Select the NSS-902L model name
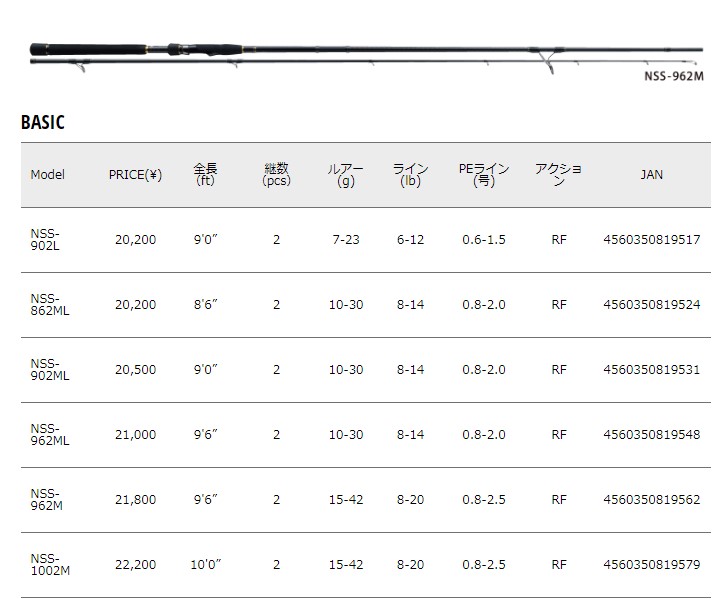Viewport: 727px width, 599px height. click(46, 240)
